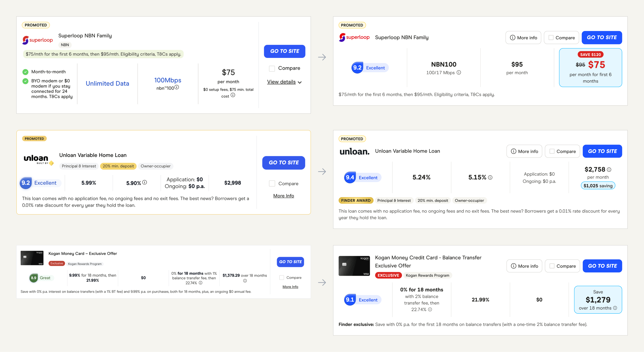Image resolution: width=644 pixels, height=352 pixels.
Task: Tick the Compare checkbox above View details
Action: [x=272, y=68]
